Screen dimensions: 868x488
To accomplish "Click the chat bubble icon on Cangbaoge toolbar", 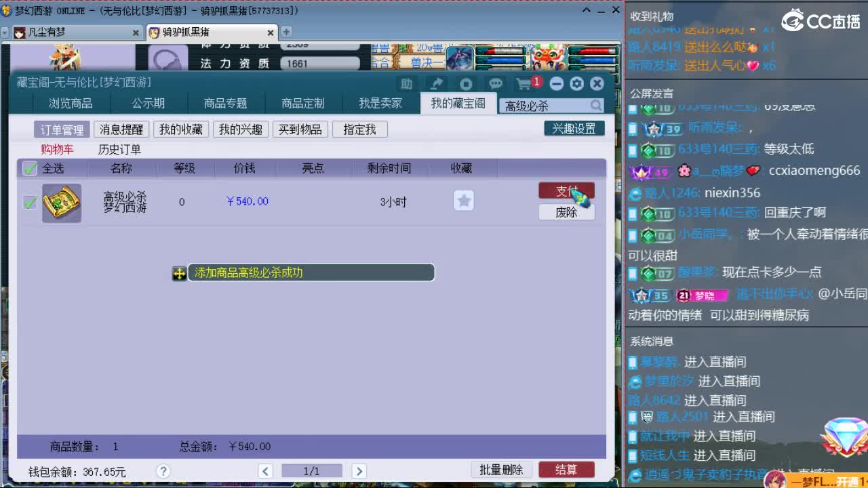I will click(x=496, y=83).
